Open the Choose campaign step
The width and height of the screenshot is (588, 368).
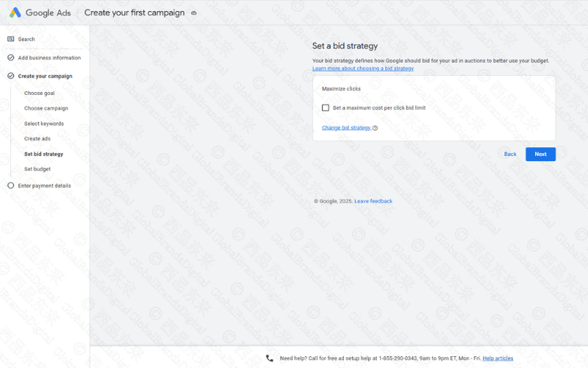point(46,108)
